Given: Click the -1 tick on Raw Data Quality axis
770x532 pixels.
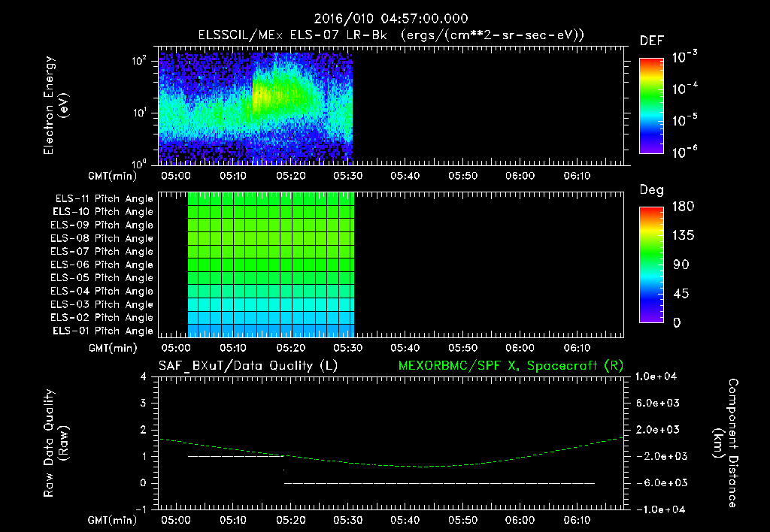Looking at the screenshot, I should (141, 509).
